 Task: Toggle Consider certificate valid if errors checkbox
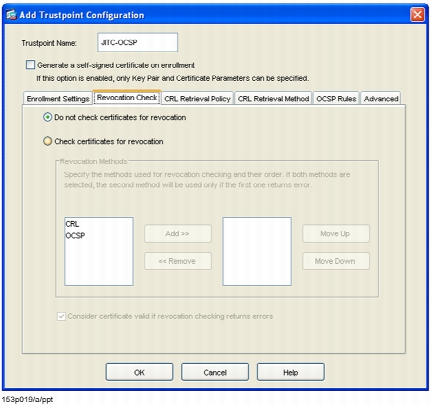point(61,316)
